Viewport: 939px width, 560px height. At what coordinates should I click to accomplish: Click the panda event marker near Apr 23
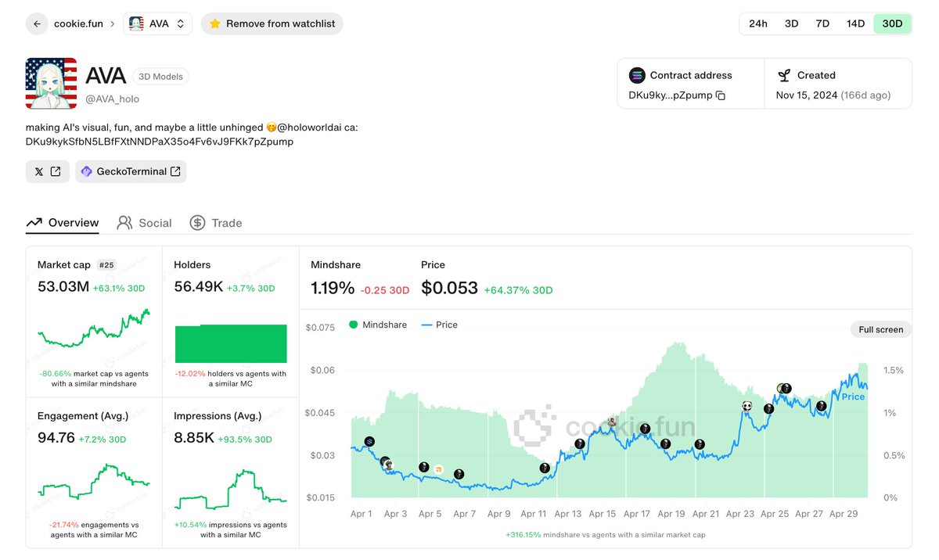(747, 406)
